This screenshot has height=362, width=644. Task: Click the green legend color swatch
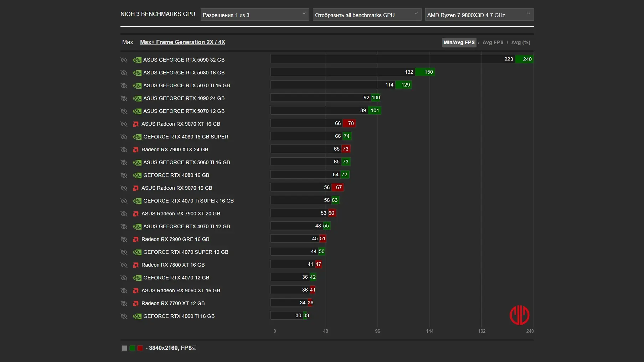(x=132, y=348)
